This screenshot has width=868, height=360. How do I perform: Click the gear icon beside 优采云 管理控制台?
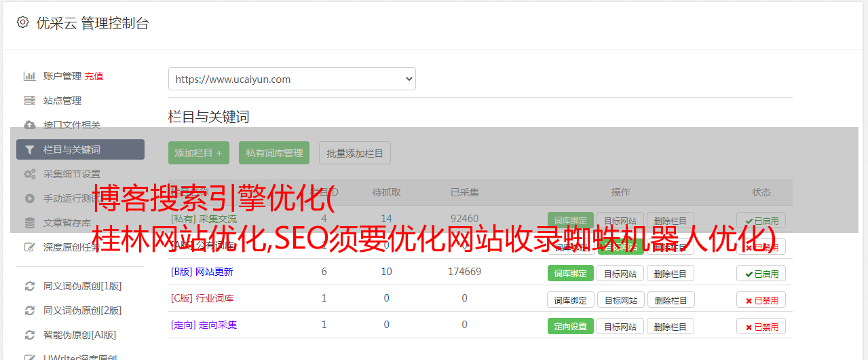coord(22,22)
